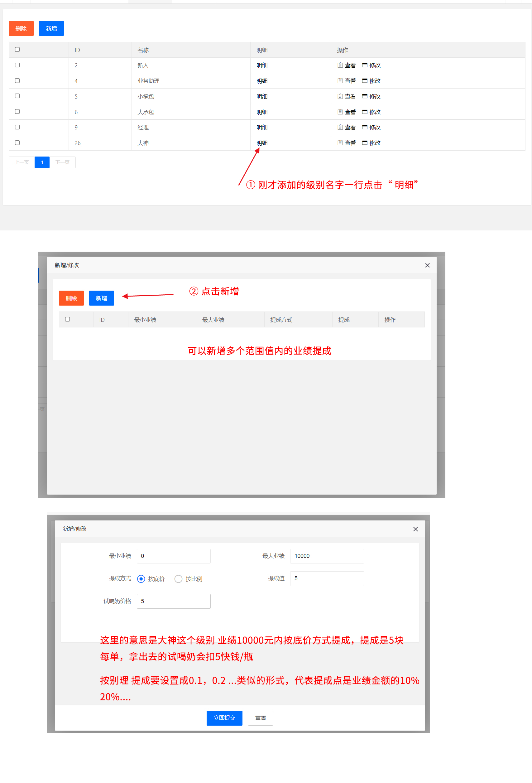This screenshot has width=532, height=783.
Task: Close the first 新增/修改 dialog with X
Action: (x=427, y=265)
